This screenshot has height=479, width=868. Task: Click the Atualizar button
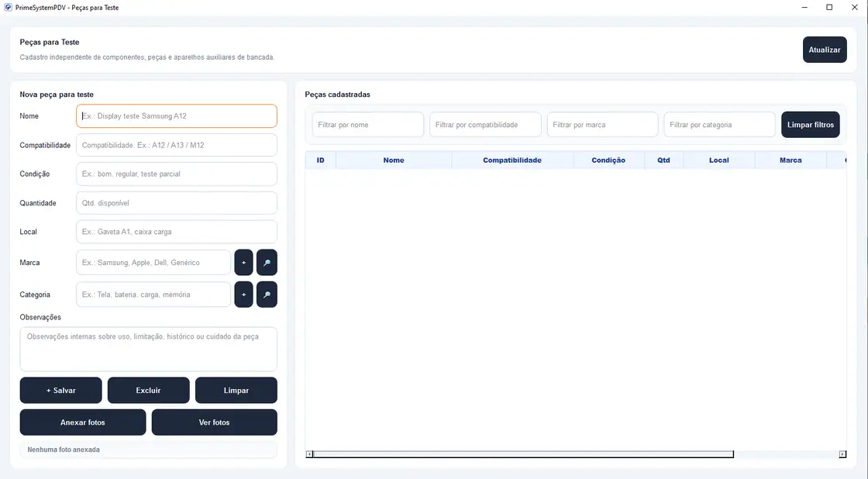825,50
